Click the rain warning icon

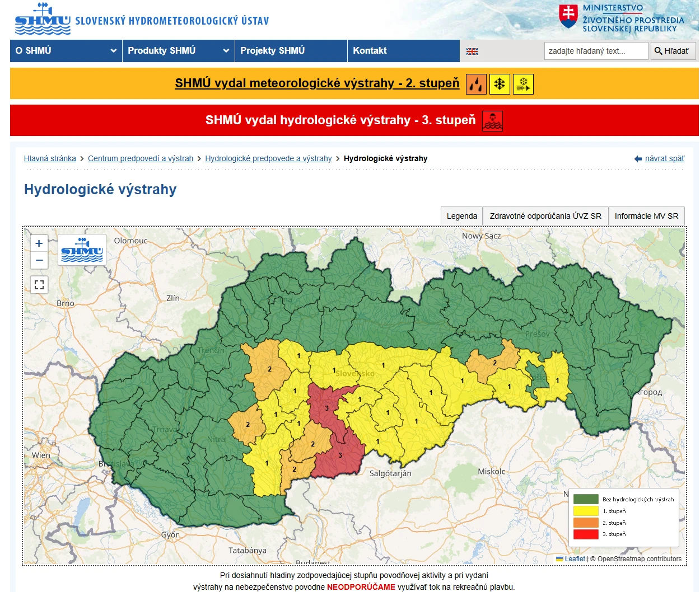point(476,84)
